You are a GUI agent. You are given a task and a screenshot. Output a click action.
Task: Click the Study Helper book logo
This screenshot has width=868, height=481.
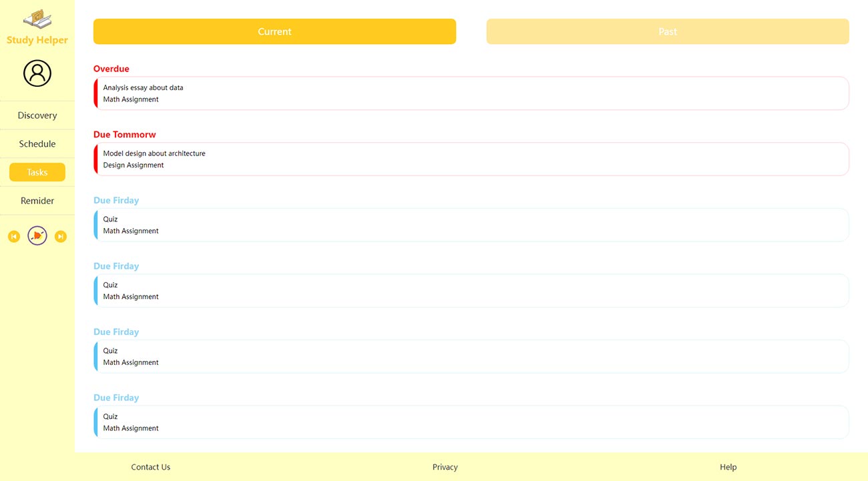coord(37,19)
